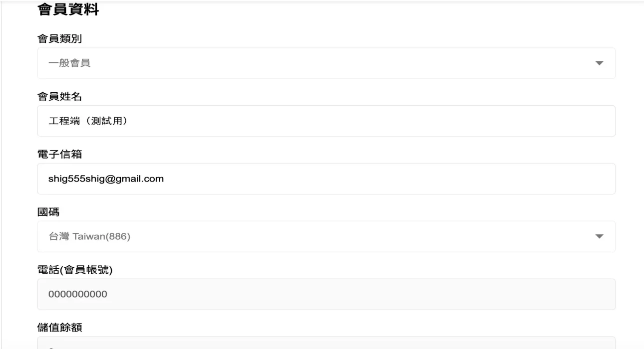Click the 國碼 field label
Image resolution: width=644 pixels, height=349 pixels.
[x=48, y=212]
